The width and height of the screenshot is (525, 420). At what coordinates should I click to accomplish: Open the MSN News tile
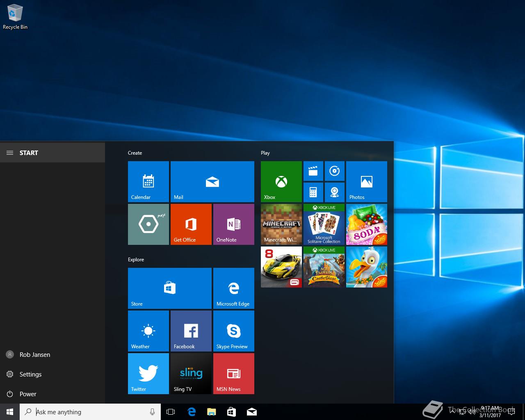234,374
